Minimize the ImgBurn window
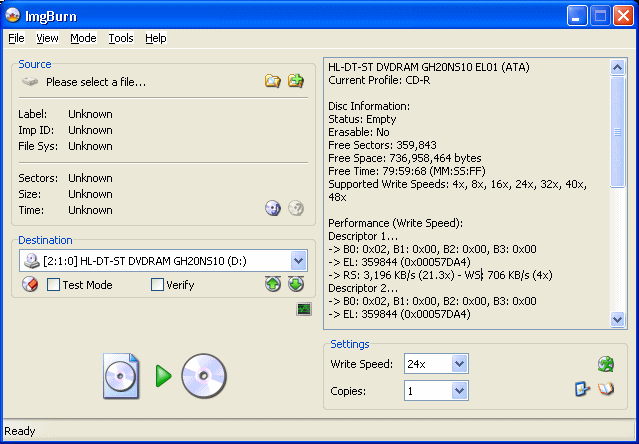Screen dimensions: 639x444 pyautogui.click(x=577, y=16)
